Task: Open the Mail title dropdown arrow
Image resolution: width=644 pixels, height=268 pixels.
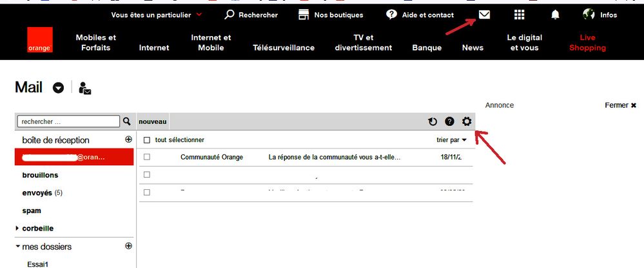Action: click(58, 88)
